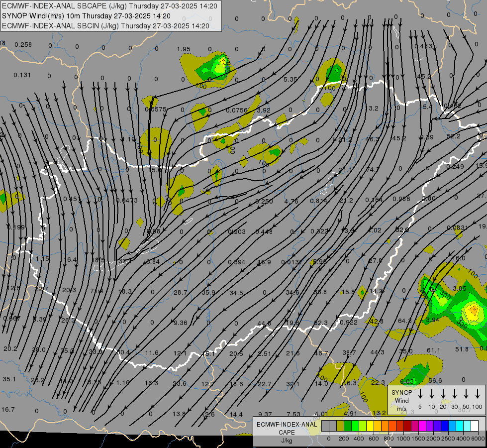Image resolution: width=487 pixels, height=448 pixels.
Task: Click the map value 3.85
Action: (459, 289)
